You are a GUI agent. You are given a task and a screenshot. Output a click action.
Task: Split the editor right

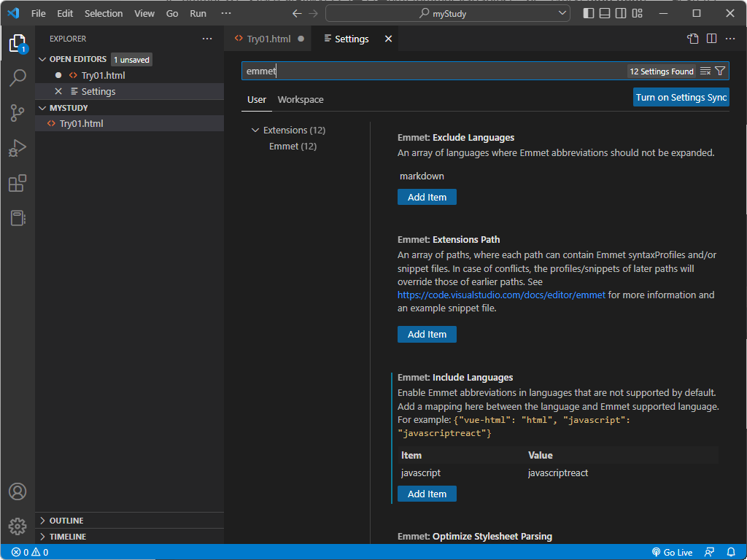712,39
